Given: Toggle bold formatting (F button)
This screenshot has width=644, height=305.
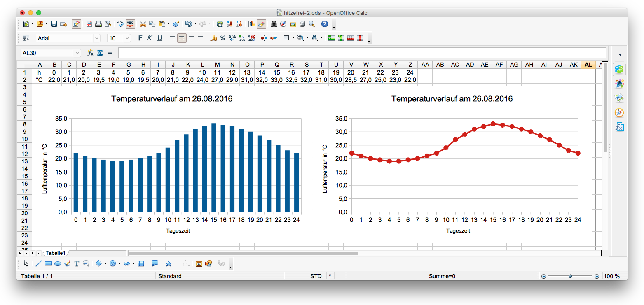Looking at the screenshot, I should [140, 38].
